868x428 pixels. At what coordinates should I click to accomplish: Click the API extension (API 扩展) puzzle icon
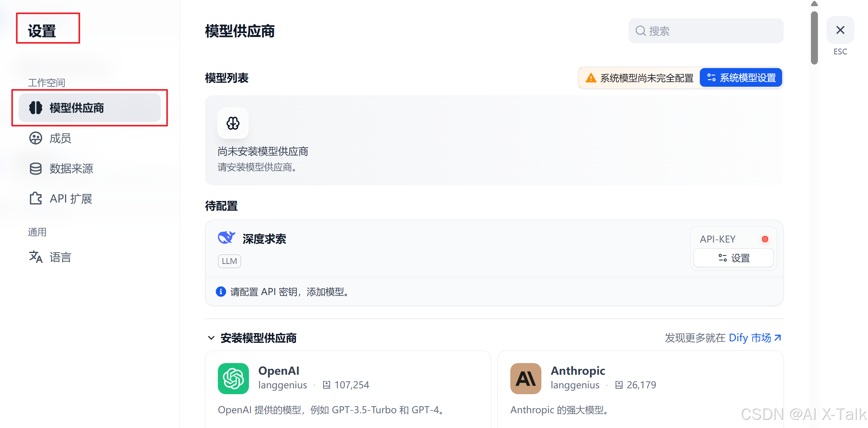tap(36, 198)
